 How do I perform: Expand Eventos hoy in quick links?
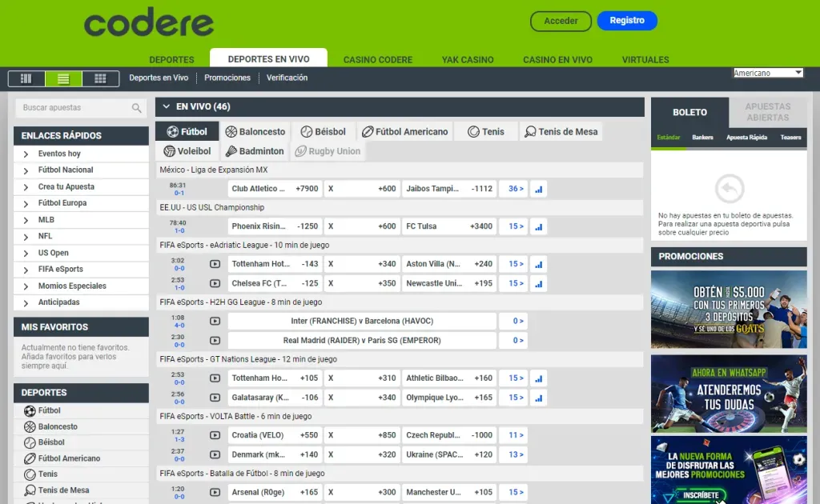click(55, 154)
